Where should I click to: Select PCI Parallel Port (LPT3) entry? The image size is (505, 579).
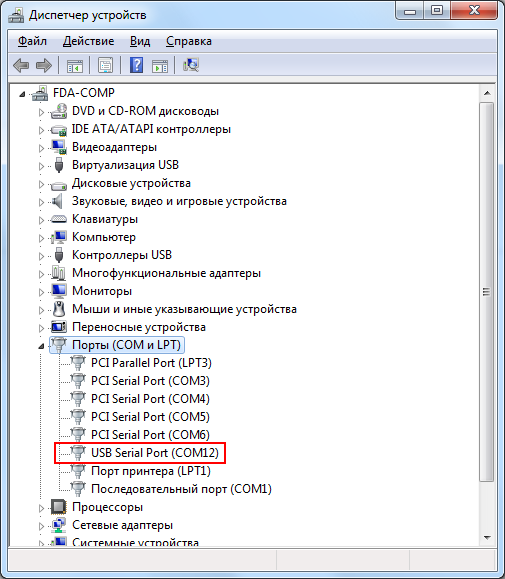(x=151, y=363)
